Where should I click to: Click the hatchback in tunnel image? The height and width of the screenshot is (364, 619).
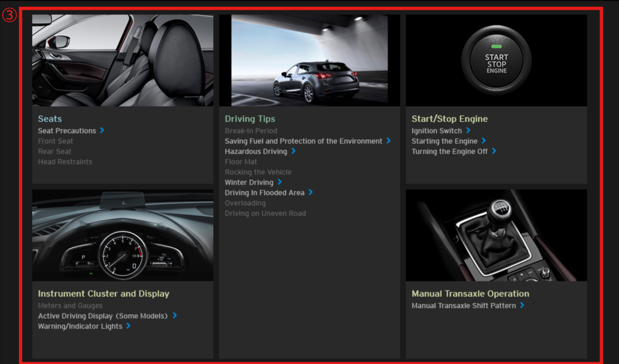[309, 60]
